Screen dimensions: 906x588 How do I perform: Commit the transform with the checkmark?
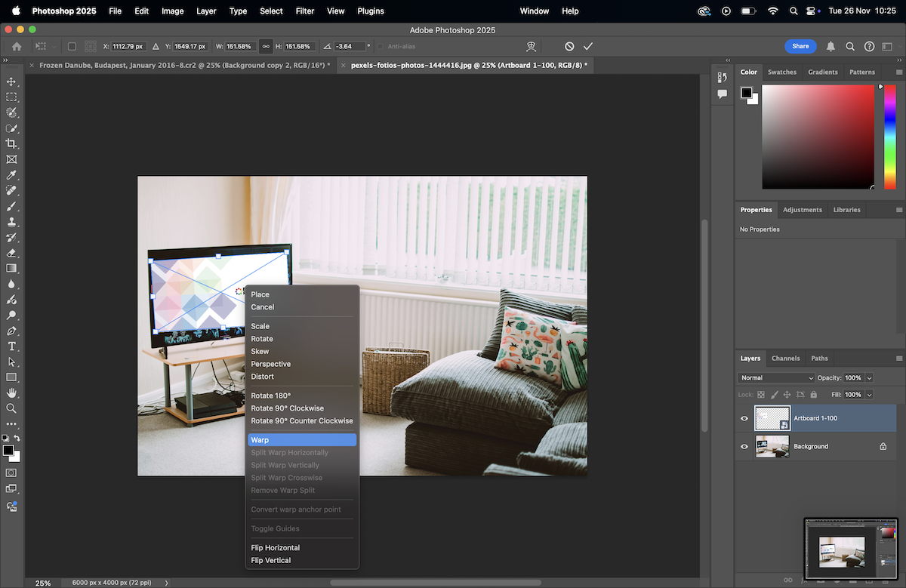588,46
